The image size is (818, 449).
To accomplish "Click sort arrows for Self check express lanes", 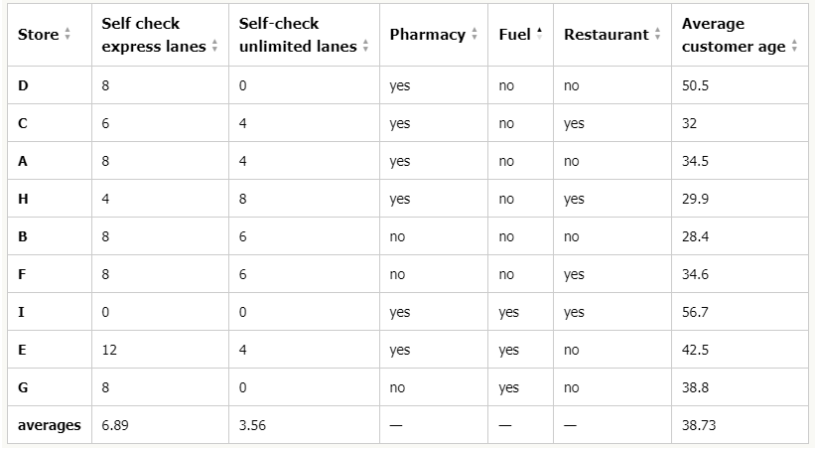I will tap(214, 46).
